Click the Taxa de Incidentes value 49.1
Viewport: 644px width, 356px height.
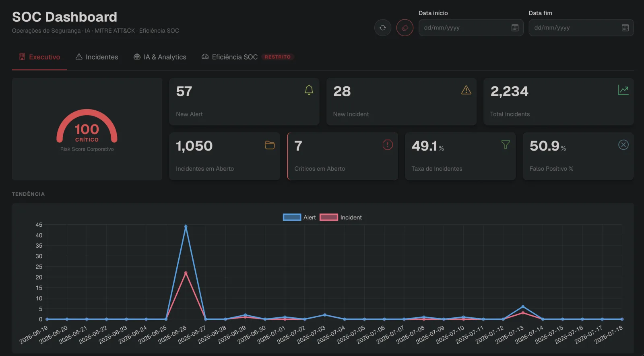[x=424, y=146]
